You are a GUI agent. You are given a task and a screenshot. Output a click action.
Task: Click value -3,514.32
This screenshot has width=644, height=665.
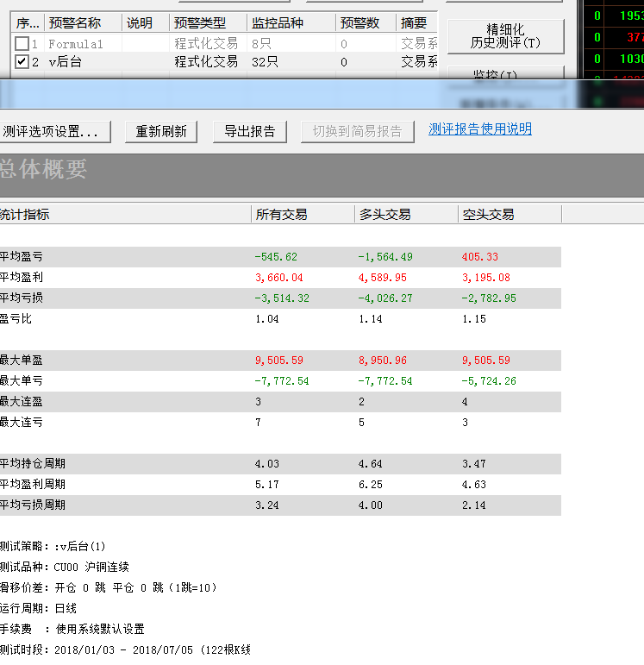tap(282, 298)
